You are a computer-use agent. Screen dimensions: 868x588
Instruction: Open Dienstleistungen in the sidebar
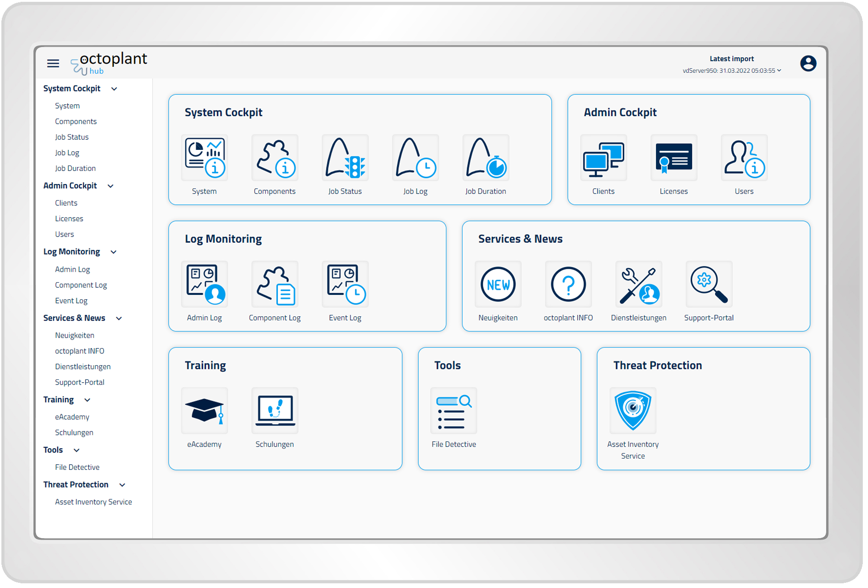[83, 367]
